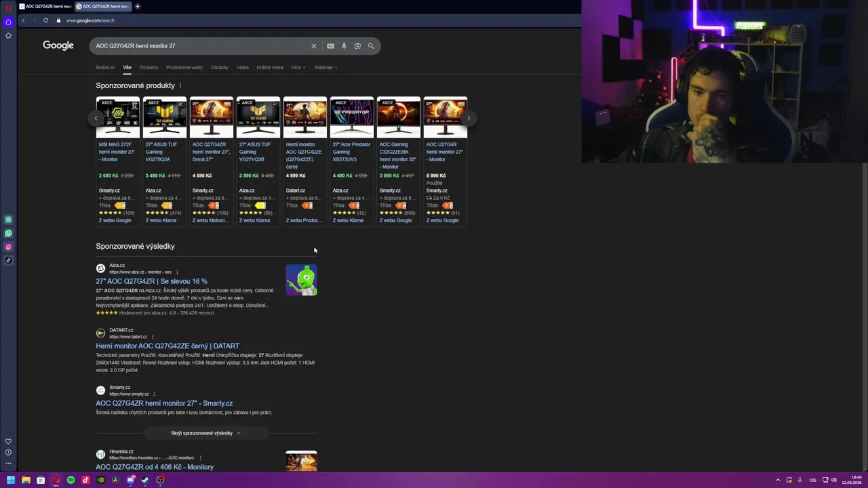868x488 pixels.
Task: Switch to the first browser tab
Action: pos(45,6)
